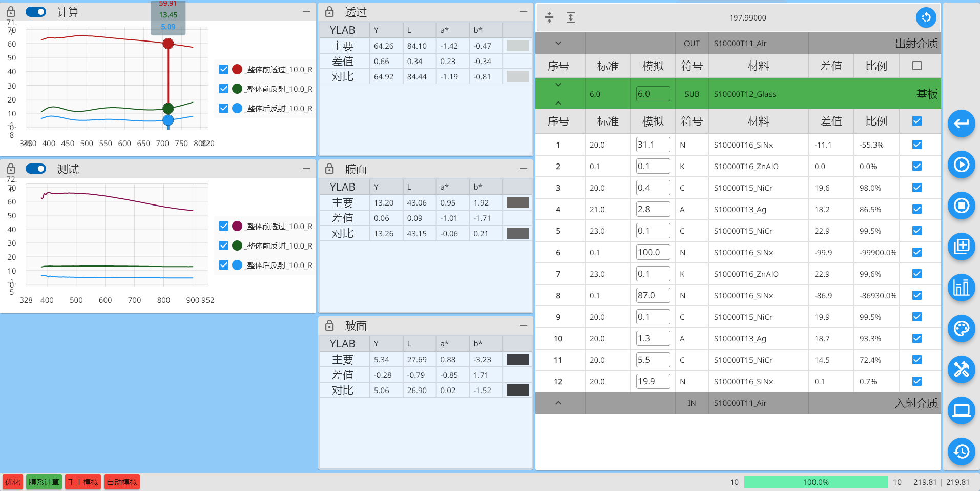The height and width of the screenshot is (491, 980).
Task: Click the color swatch in the 玻面 主要 row
Action: click(x=517, y=359)
